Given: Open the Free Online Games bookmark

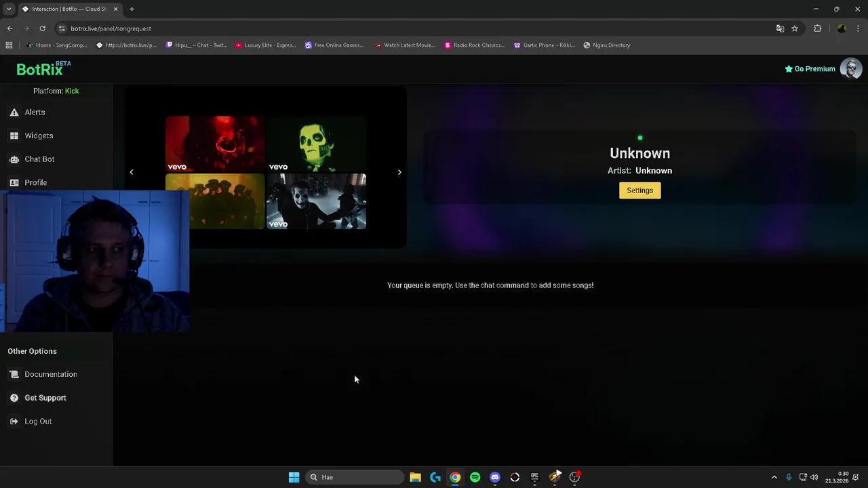Looking at the screenshot, I should coord(335,45).
